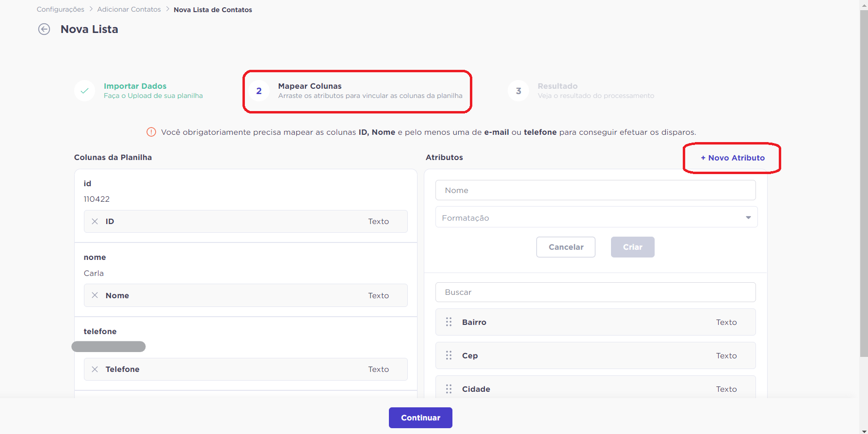The width and height of the screenshot is (868, 434).
Task: Remove the ID attribute mapping
Action: (x=95, y=221)
